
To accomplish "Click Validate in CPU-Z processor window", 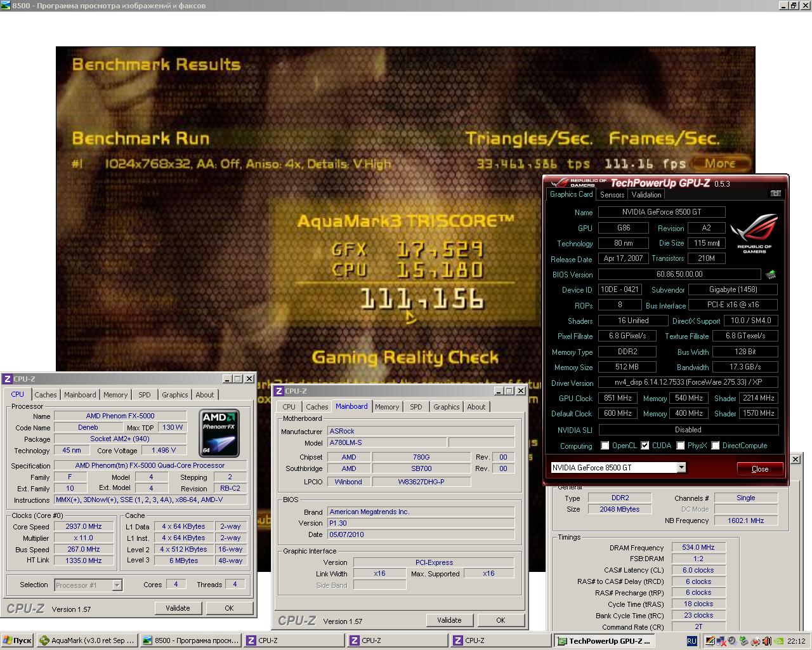I will coord(178,608).
